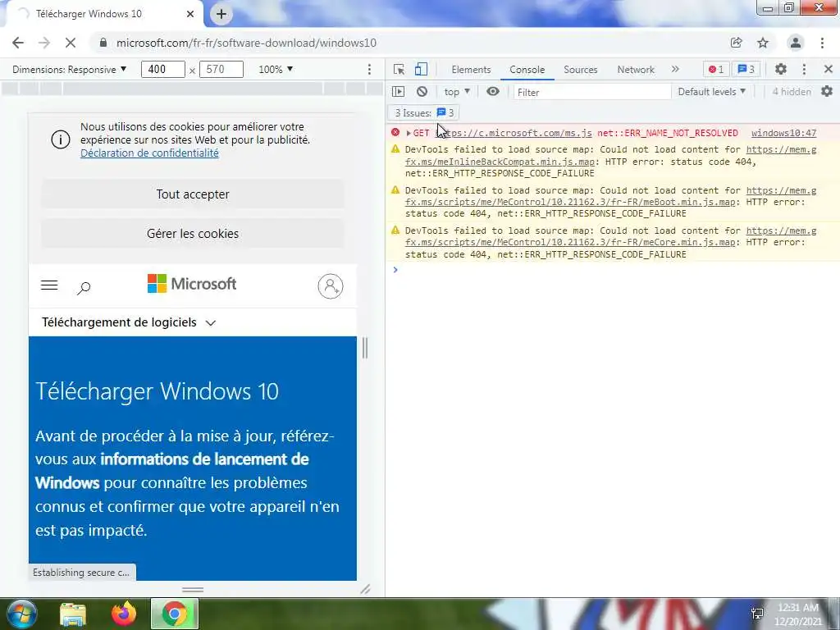Switch to the Network tab
Viewport: 840px width, 630px height.
pos(636,70)
